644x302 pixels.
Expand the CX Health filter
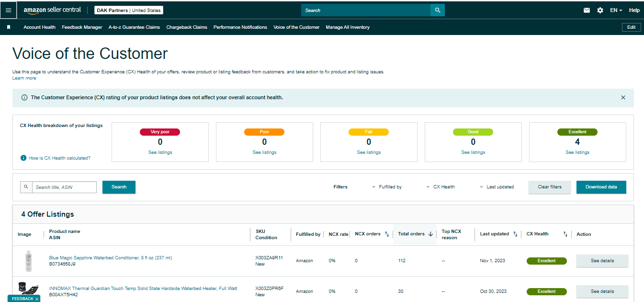pyautogui.click(x=441, y=187)
